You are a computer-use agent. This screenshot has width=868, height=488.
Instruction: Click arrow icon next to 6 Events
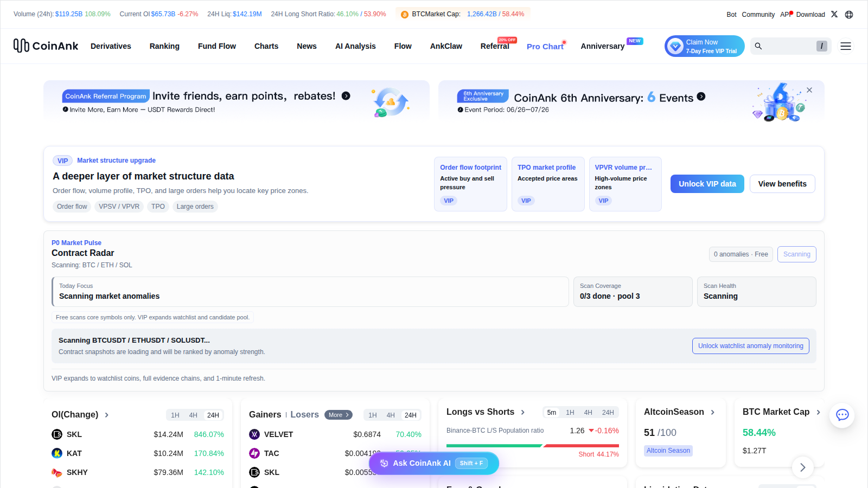click(x=701, y=97)
